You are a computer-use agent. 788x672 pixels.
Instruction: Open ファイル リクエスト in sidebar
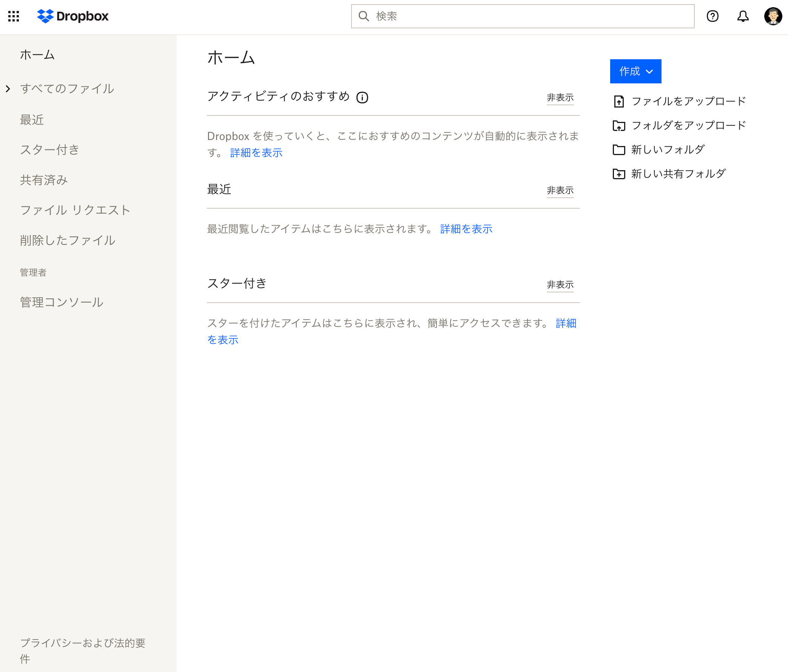click(75, 210)
